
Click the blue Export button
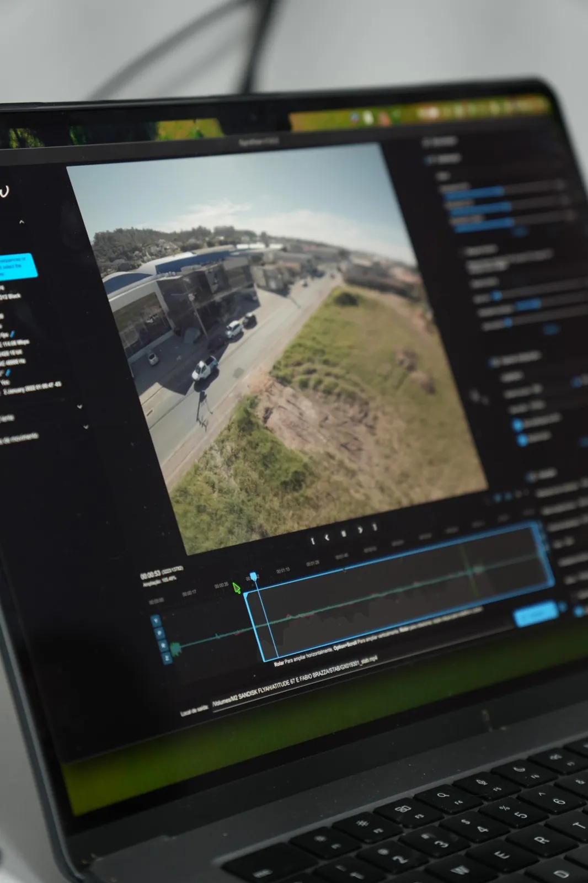click(536, 613)
